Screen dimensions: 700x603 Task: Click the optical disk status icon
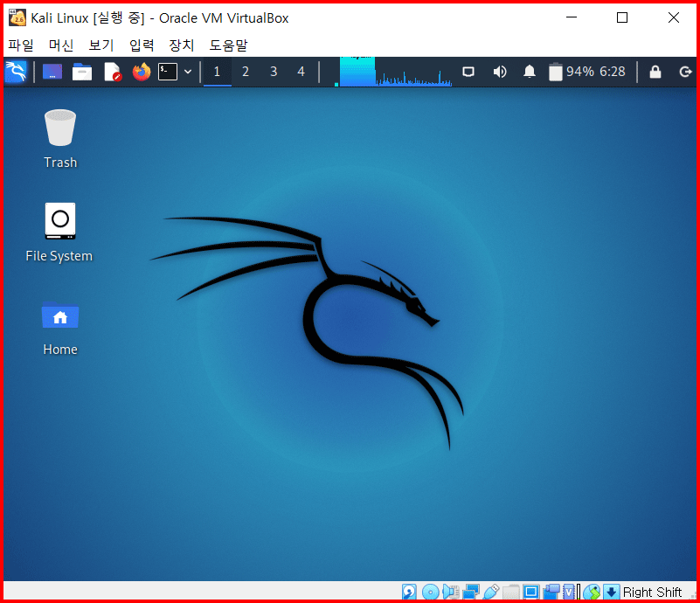coord(430,592)
